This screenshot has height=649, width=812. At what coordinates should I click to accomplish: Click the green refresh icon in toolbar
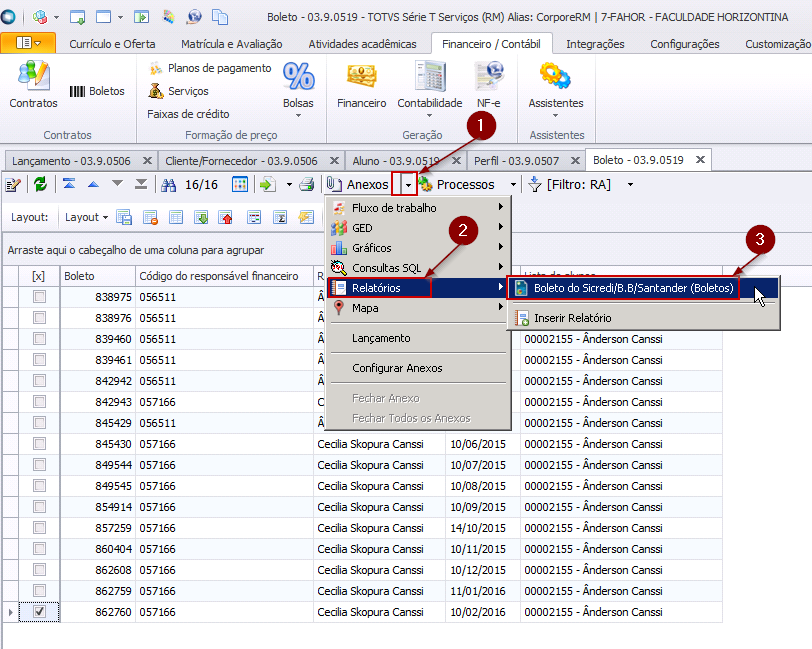tap(40, 184)
